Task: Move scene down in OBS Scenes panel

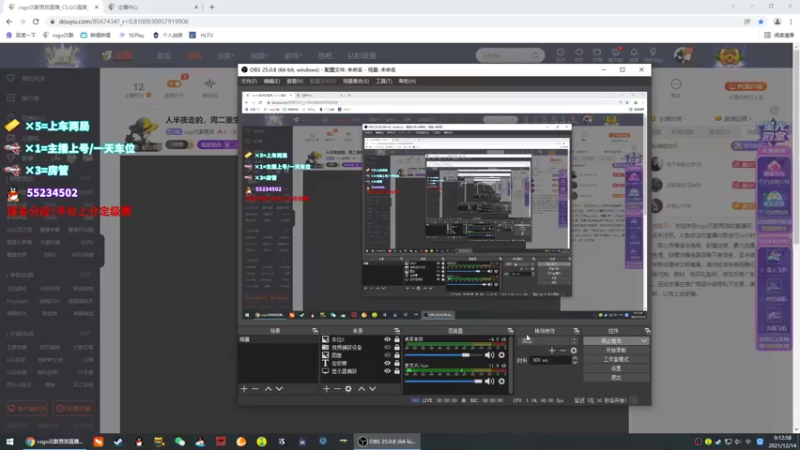Action: click(279, 389)
